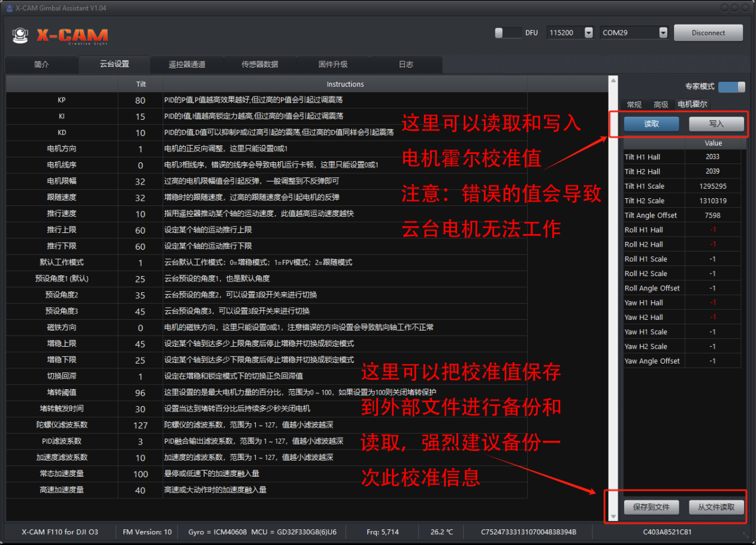Edit the 高速加速度量 value 40
The image size is (756, 545).
pyautogui.click(x=140, y=490)
